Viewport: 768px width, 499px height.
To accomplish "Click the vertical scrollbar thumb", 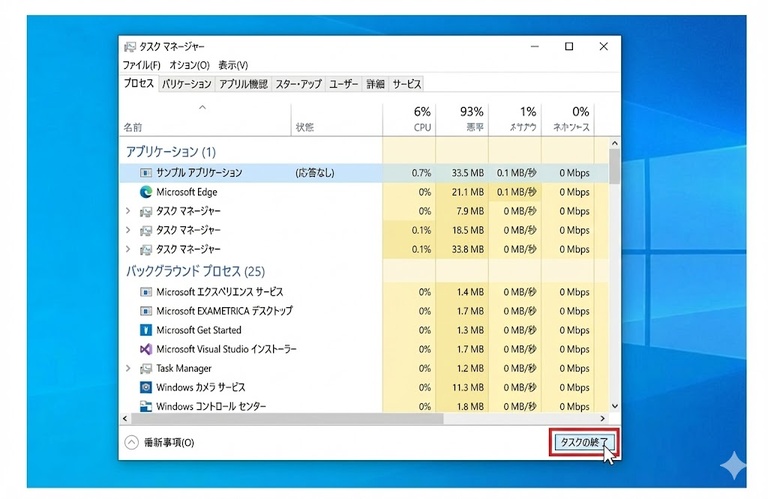I will tap(615, 166).
